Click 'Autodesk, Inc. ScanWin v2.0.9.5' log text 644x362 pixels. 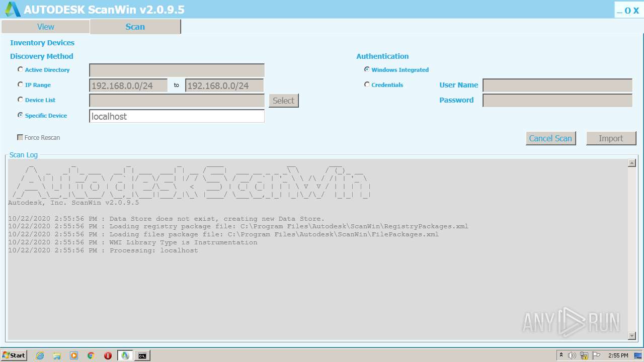point(73,203)
